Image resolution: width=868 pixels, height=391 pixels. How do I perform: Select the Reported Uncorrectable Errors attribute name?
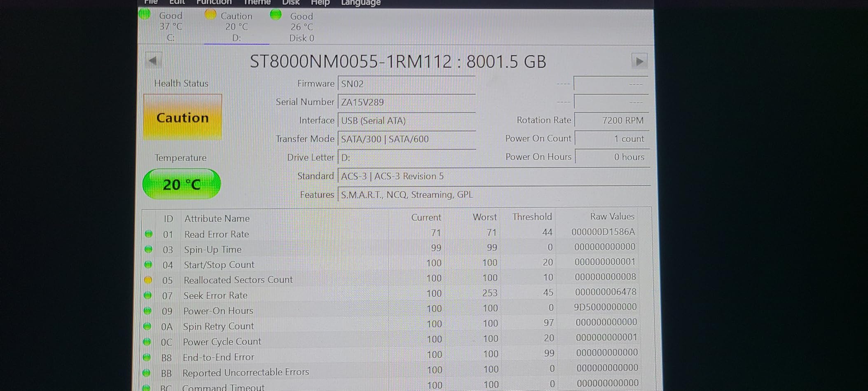click(246, 372)
